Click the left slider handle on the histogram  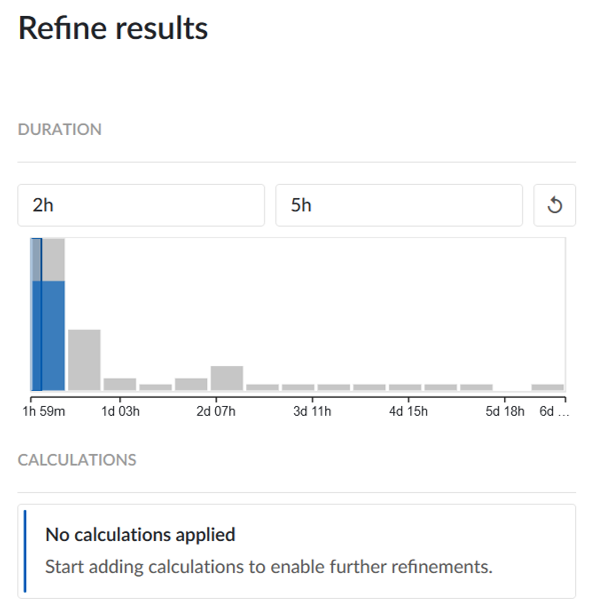pos(31,314)
